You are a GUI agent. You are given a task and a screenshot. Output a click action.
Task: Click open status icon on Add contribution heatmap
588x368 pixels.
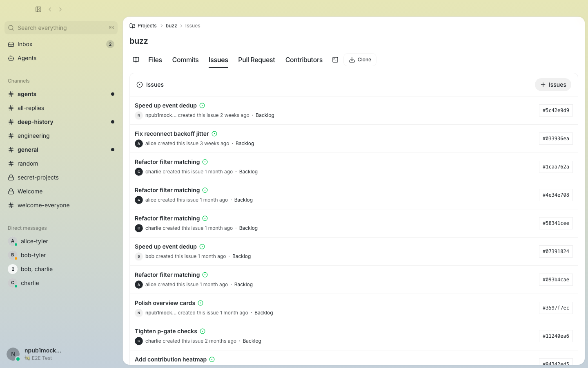(212, 359)
